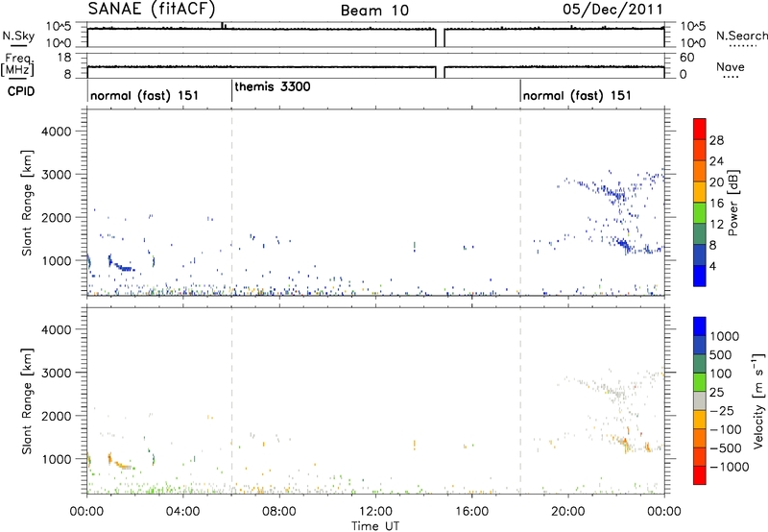Click the 'N.Search' legend label
This screenshot has width=768, height=532.
tap(742, 36)
